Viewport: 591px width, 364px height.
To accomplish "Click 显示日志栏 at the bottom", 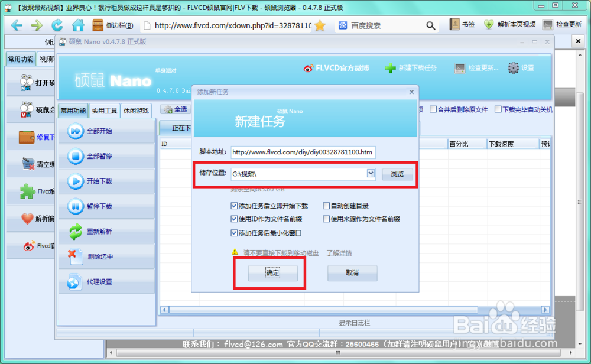I will click(354, 323).
